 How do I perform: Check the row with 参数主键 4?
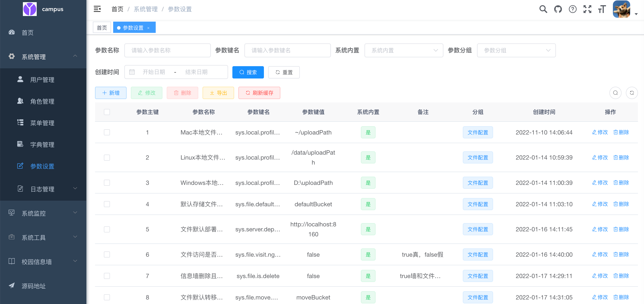click(107, 204)
